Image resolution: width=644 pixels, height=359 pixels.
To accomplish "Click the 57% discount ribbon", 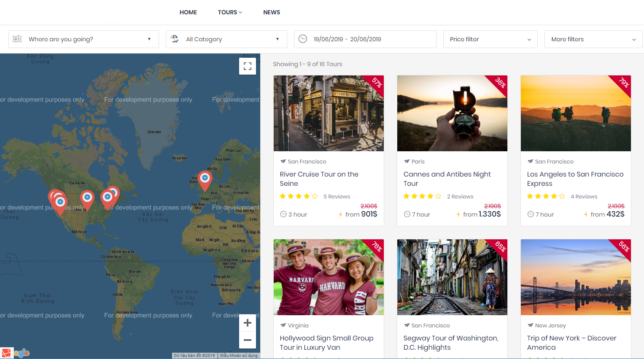I will 375,83.
